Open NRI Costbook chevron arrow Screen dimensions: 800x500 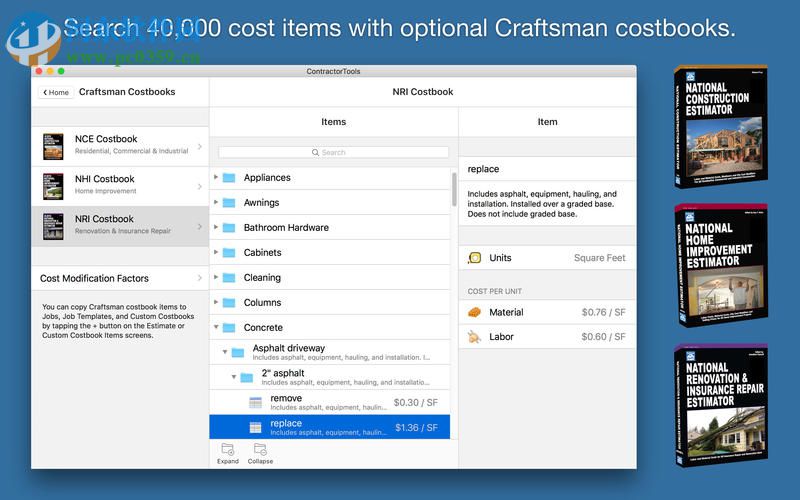199,227
